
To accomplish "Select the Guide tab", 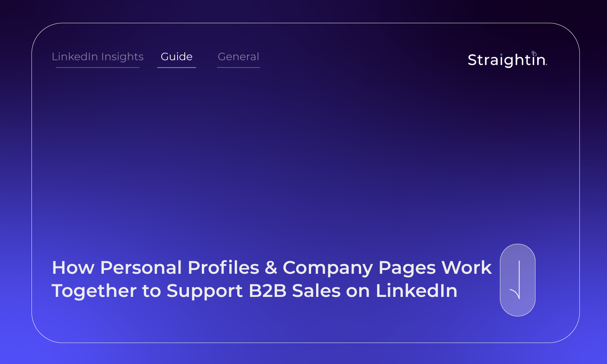I will (176, 56).
